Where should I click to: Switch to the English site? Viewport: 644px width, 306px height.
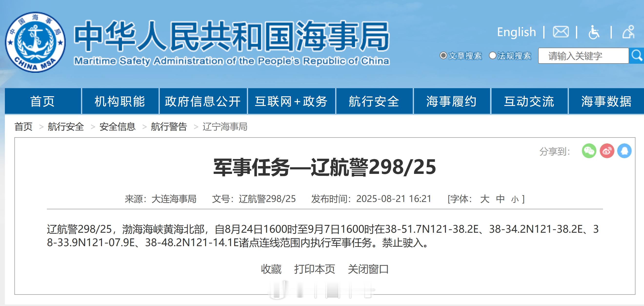(516, 32)
